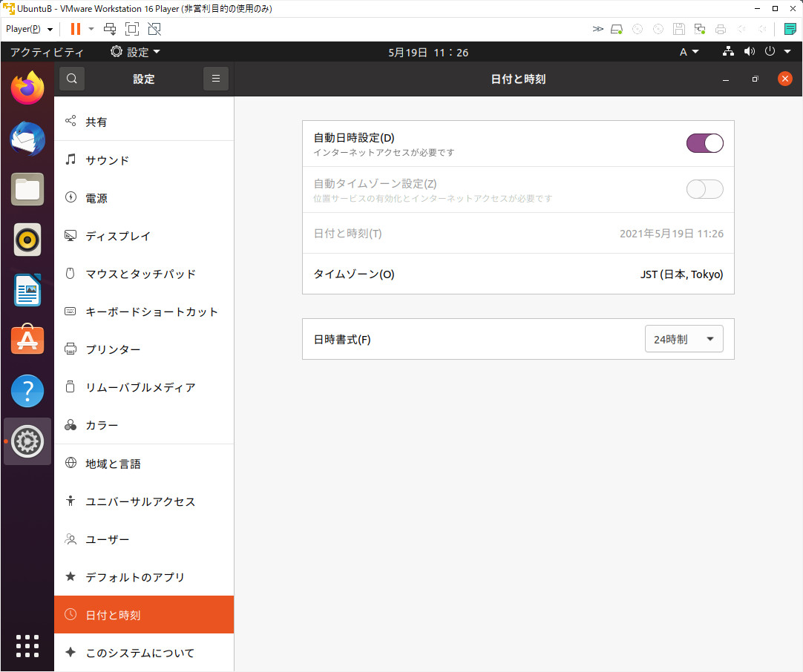The image size is (803, 672).
Task: Launch Rhythmbox music player from dock
Action: point(27,240)
